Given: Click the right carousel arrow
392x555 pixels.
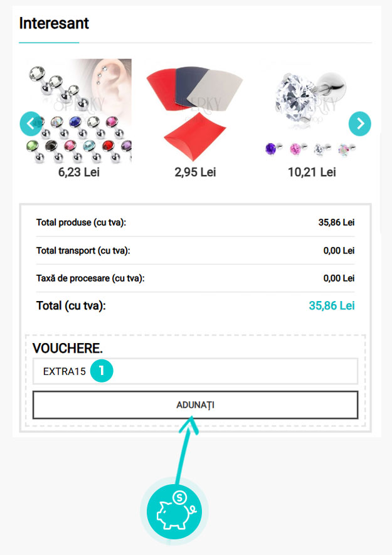Looking at the screenshot, I should point(359,124).
